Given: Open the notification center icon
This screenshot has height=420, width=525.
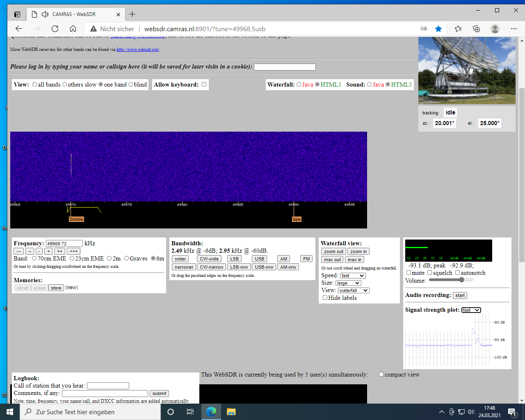Looking at the screenshot, I should pyautogui.click(x=512, y=412).
